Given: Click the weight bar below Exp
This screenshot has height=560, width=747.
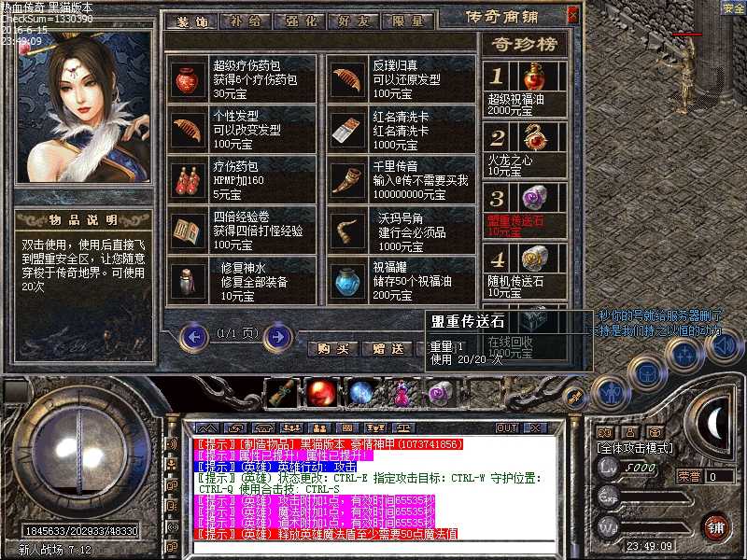Looking at the screenshot, I should [x=656, y=527].
